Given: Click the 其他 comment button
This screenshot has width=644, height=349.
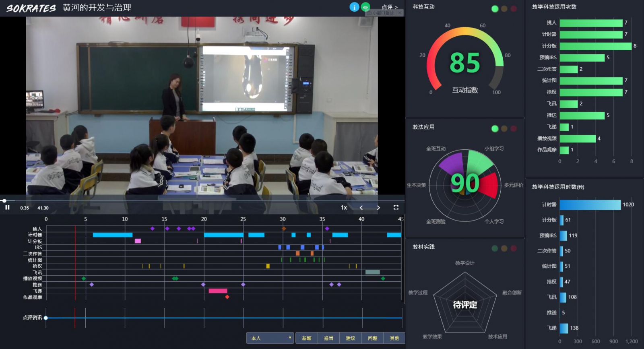Looking at the screenshot, I should click(394, 338).
